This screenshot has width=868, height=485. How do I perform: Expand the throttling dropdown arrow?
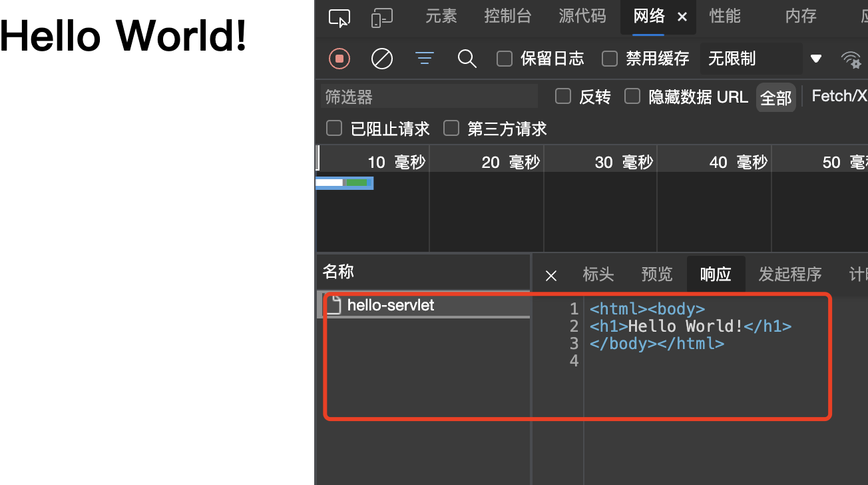pyautogui.click(x=815, y=59)
